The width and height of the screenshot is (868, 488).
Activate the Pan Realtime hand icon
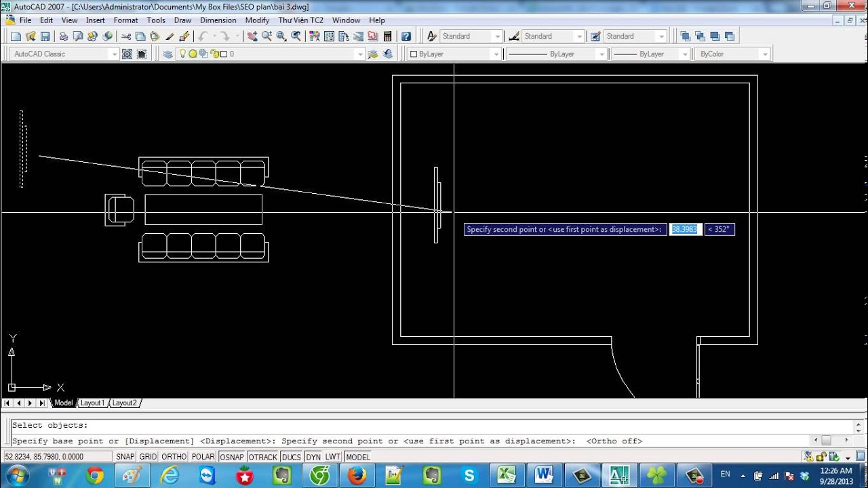pyautogui.click(x=252, y=36)
